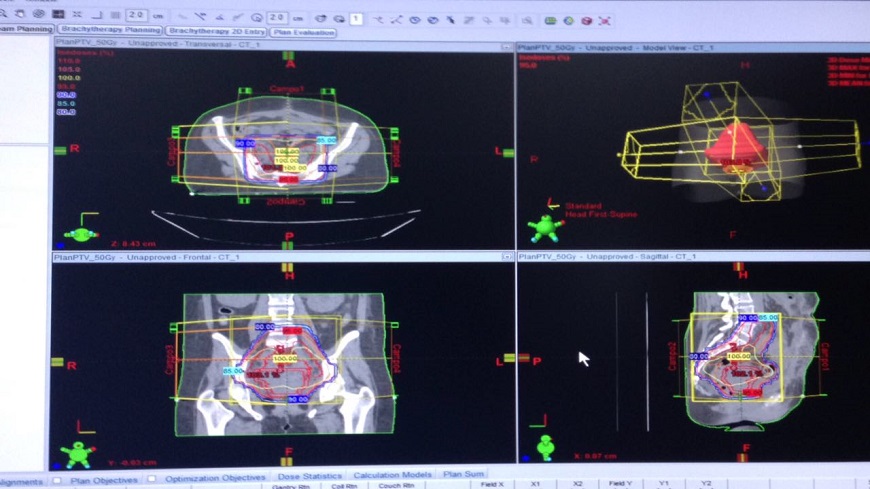
Task: Click the Field Y column header
Action: click(x=620, y=483)
